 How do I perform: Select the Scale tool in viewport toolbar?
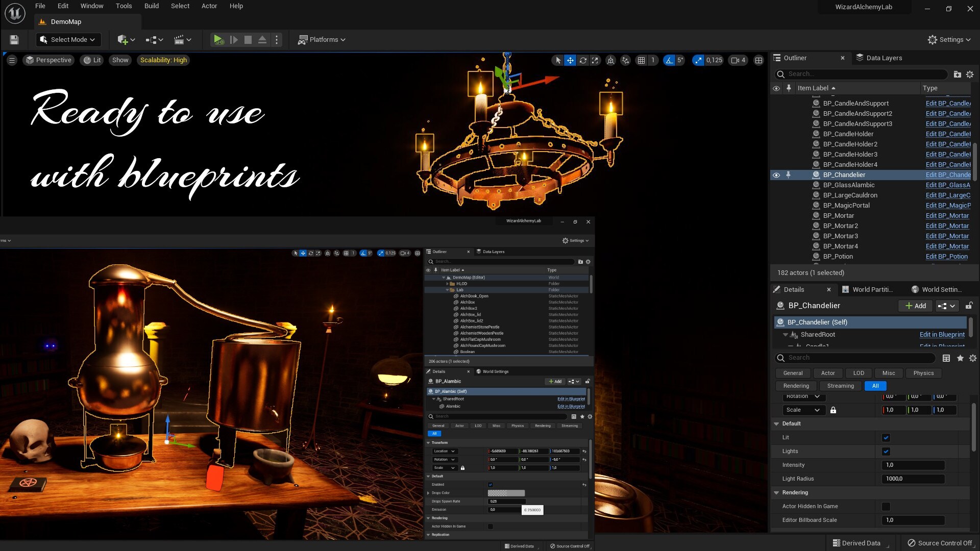[x=595, y=60]
